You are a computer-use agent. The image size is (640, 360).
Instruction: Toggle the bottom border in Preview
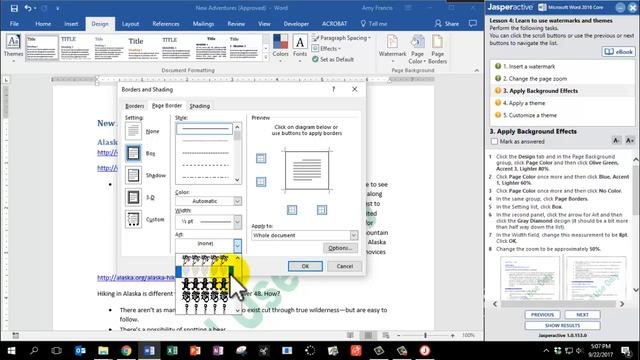point(261,182)
